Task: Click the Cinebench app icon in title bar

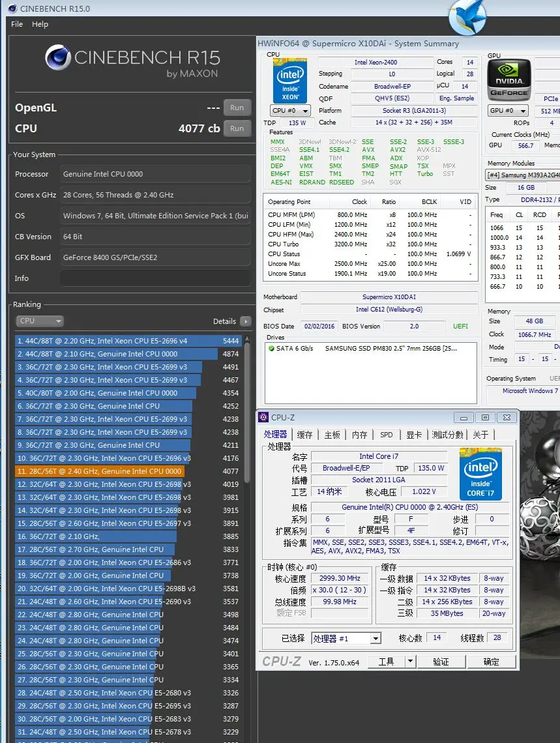Action: coord(12,8)
